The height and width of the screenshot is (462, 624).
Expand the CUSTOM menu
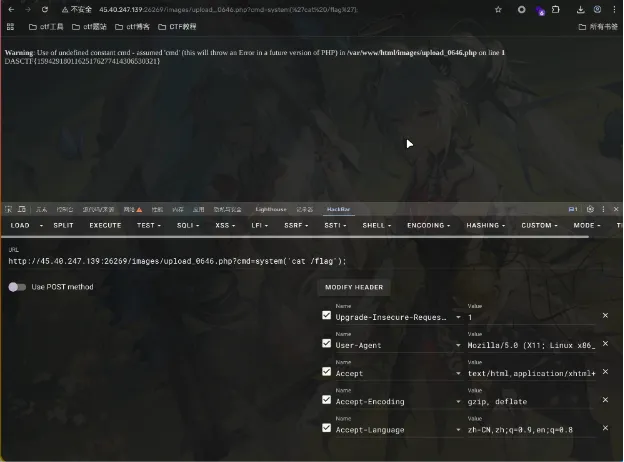[x=539, y=225]
